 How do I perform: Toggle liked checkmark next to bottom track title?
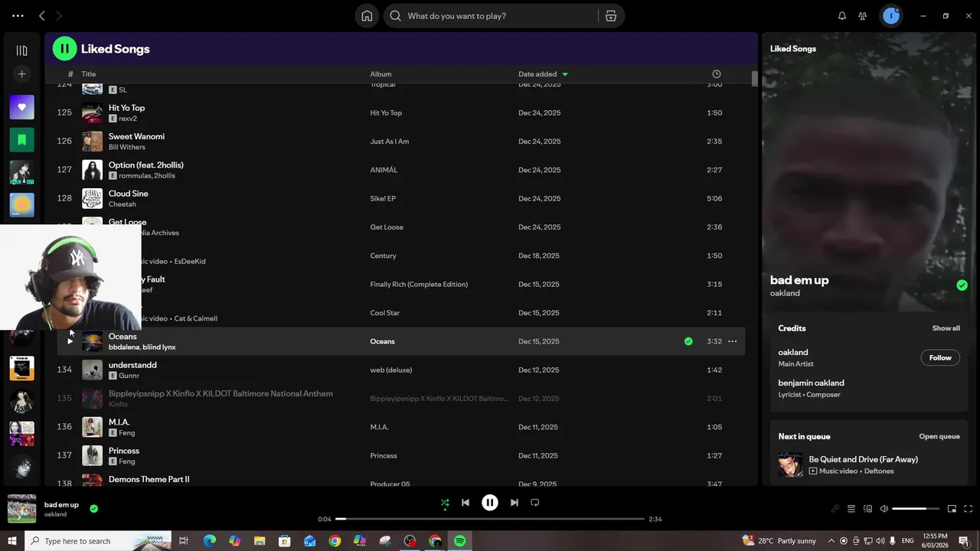(93, 508)
